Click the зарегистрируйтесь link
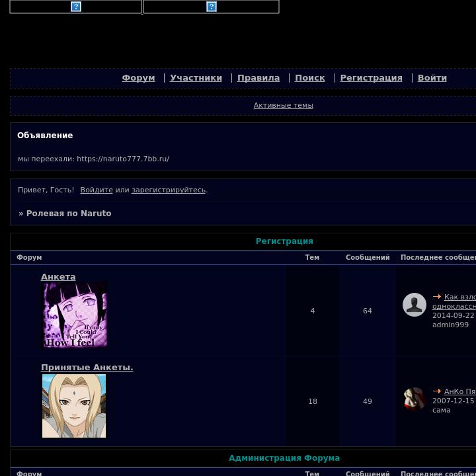Viewport: 476px width, 476px height. (x=169, y=190)
